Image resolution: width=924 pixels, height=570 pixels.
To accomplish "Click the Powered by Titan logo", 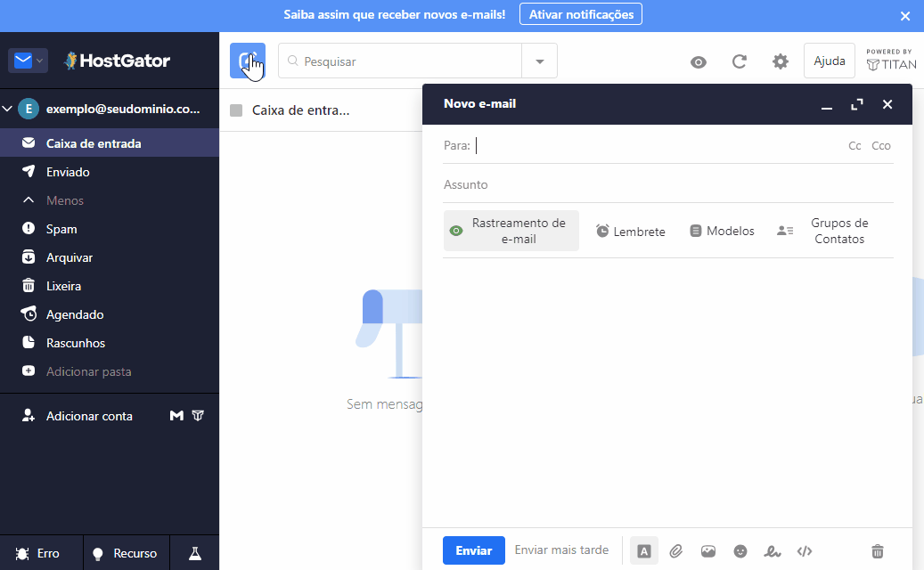I will pos(891,60).
